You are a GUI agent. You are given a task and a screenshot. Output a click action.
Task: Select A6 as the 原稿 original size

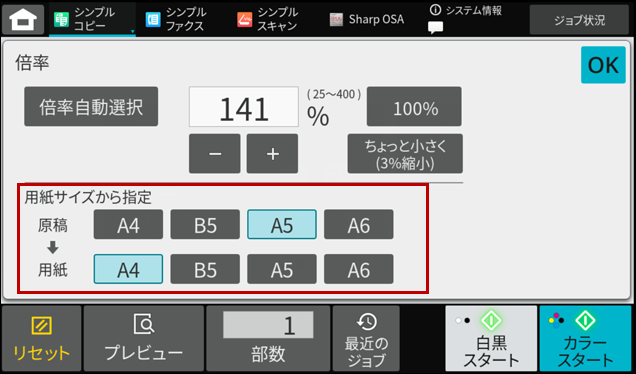pos(359,224)
